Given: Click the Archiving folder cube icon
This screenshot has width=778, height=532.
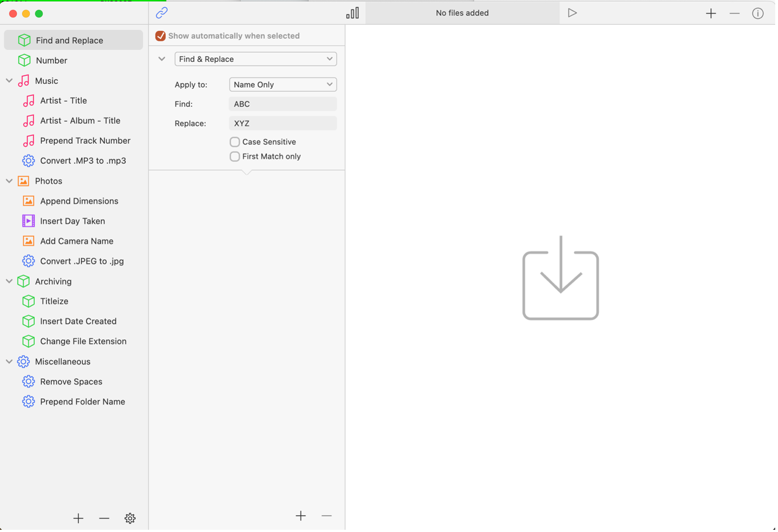Looking at the screenshot, I should click(24, 282).
